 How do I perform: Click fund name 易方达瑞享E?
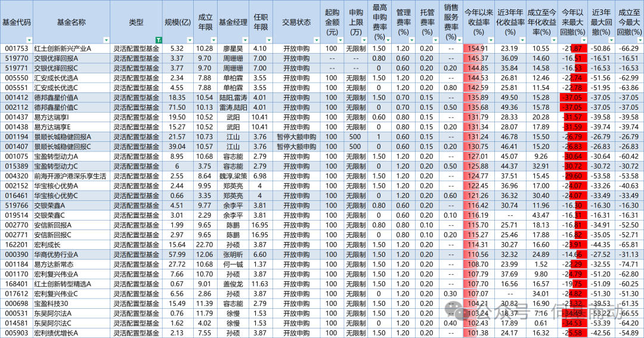(52, 128)
